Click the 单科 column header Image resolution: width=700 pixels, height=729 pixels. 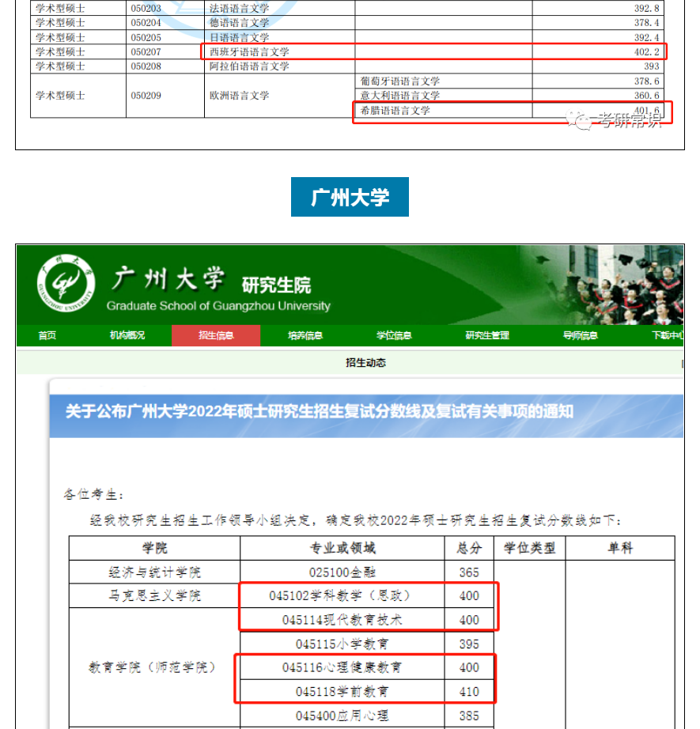[x=620, y=548]
